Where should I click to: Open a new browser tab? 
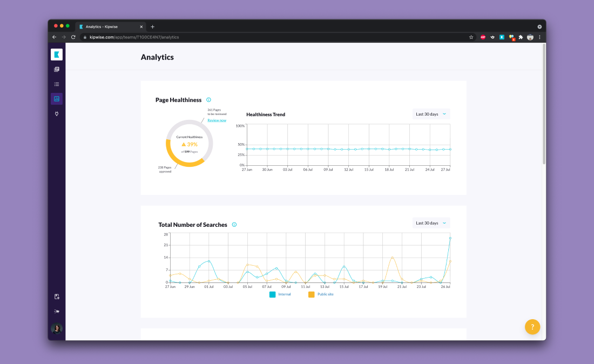coord(152,26)
